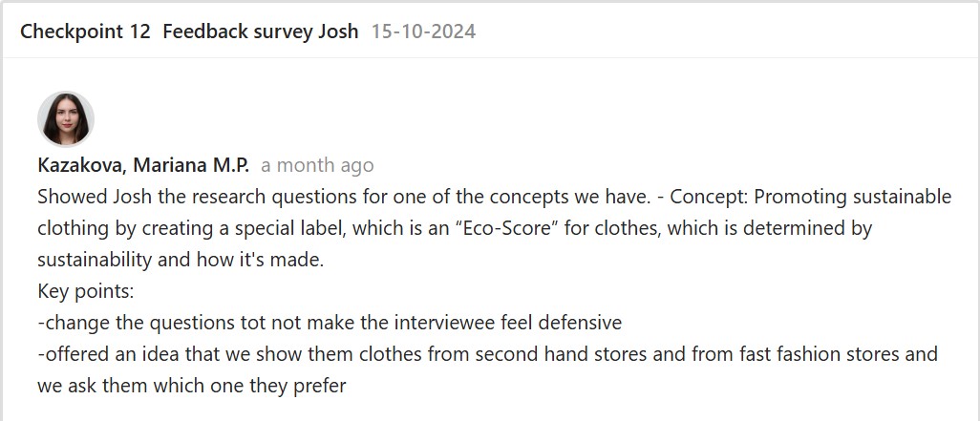Viewport: 980px width, 421px height.
Task: Click the "sustainability and how it's made" line
Action: (x=181, y=260)
